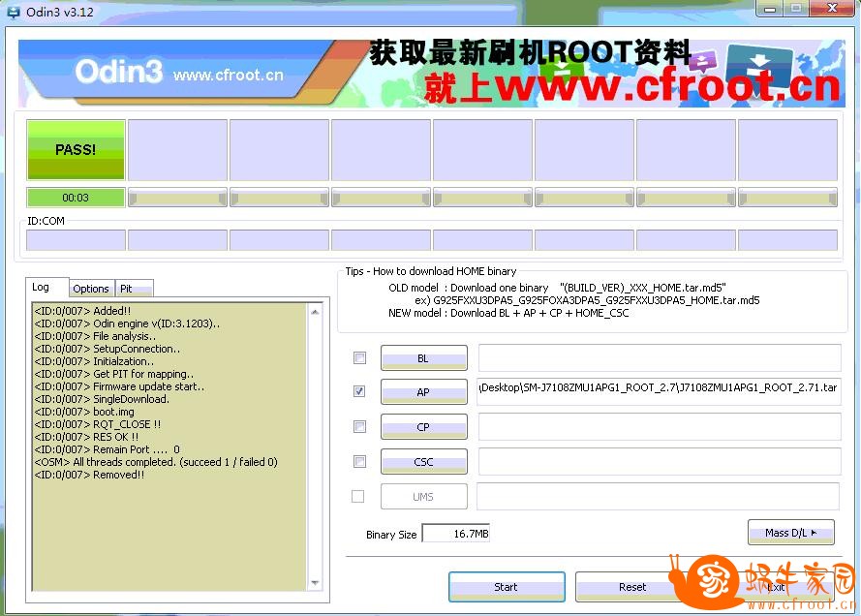Expand the Mass D/L menu button

coord(790,533)
